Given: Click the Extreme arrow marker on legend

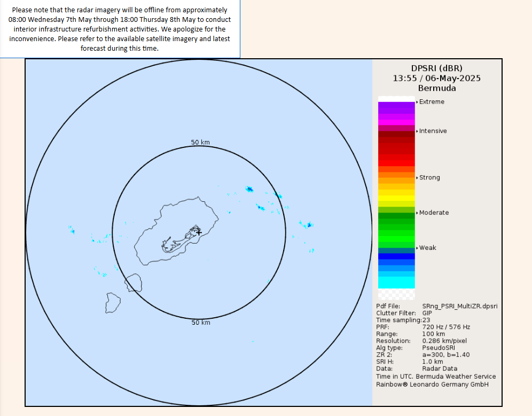Looking at the screenshot, I should (417, 102).
